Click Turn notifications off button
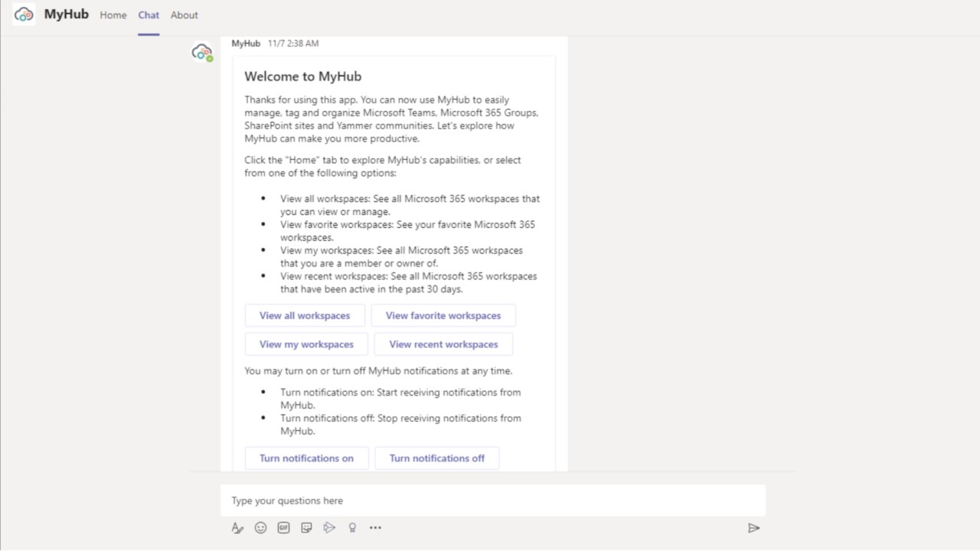The width and height of the screenshot is (980, 551). [x=437, y=458]
